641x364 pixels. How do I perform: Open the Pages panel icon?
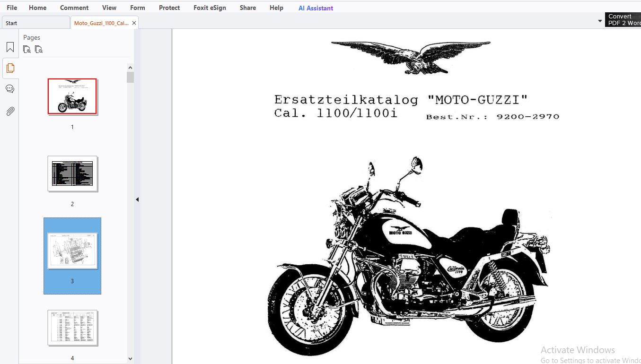coord(10,68)
